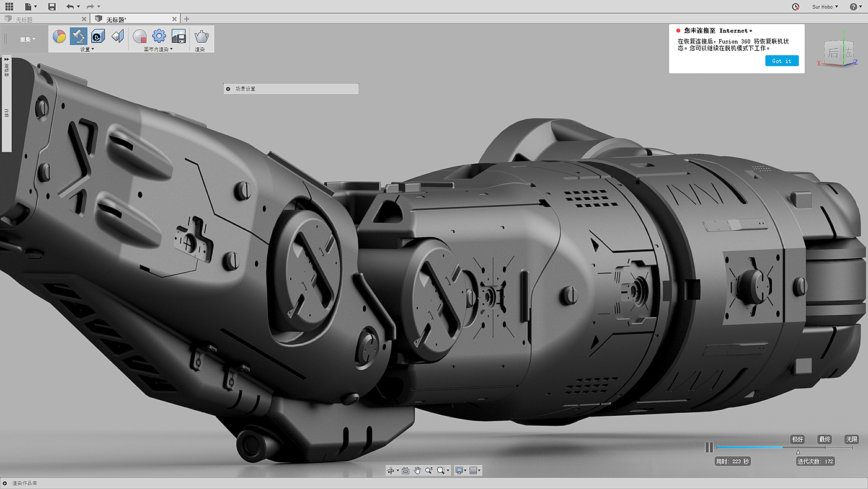868x489 pixels.
Task: Expand the 设置 panel dropdown
Action: 87,49
